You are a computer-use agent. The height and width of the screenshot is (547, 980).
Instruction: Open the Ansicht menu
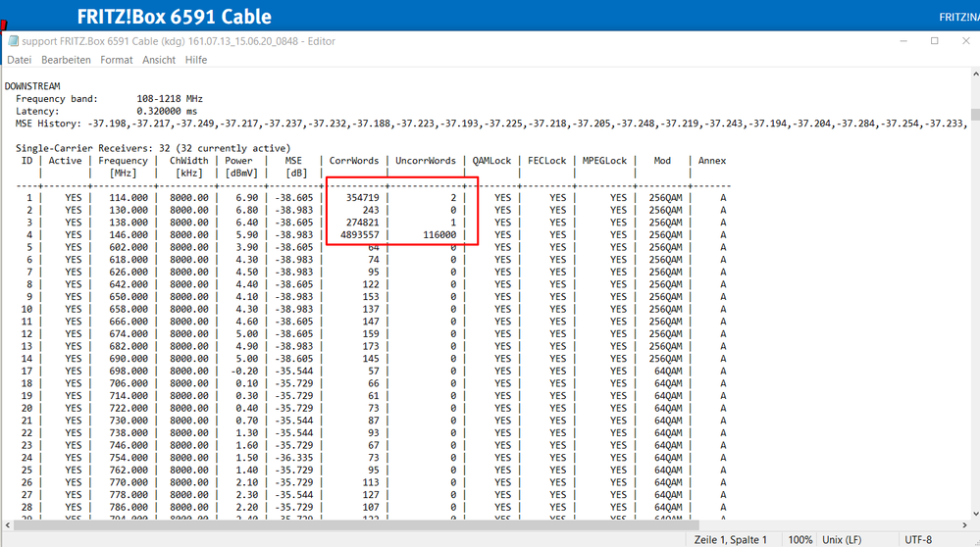(x=159, y=60)
